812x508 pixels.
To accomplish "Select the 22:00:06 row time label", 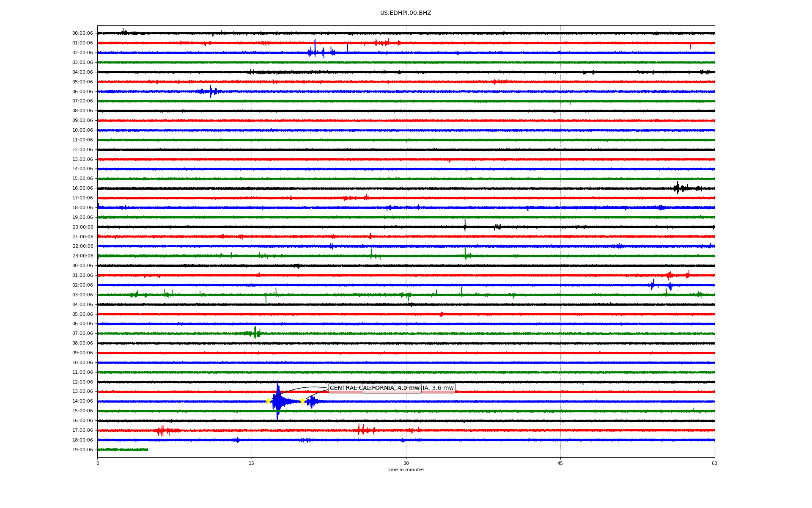I will click(82, 246).
